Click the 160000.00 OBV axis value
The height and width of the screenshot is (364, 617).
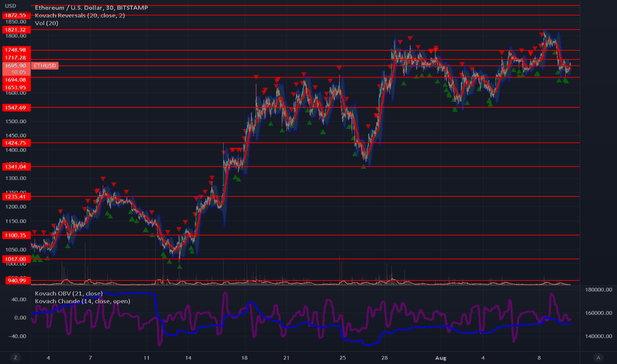(x=598, y=313)
